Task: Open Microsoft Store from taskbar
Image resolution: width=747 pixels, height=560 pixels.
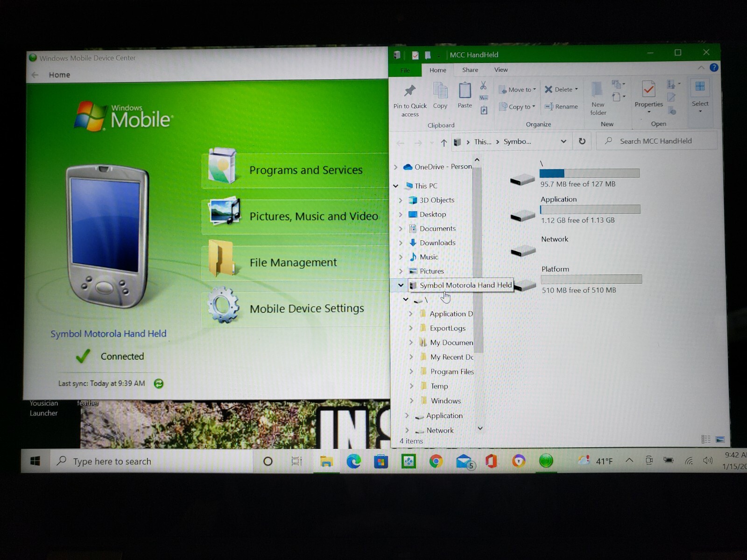Action: point(381,462)
